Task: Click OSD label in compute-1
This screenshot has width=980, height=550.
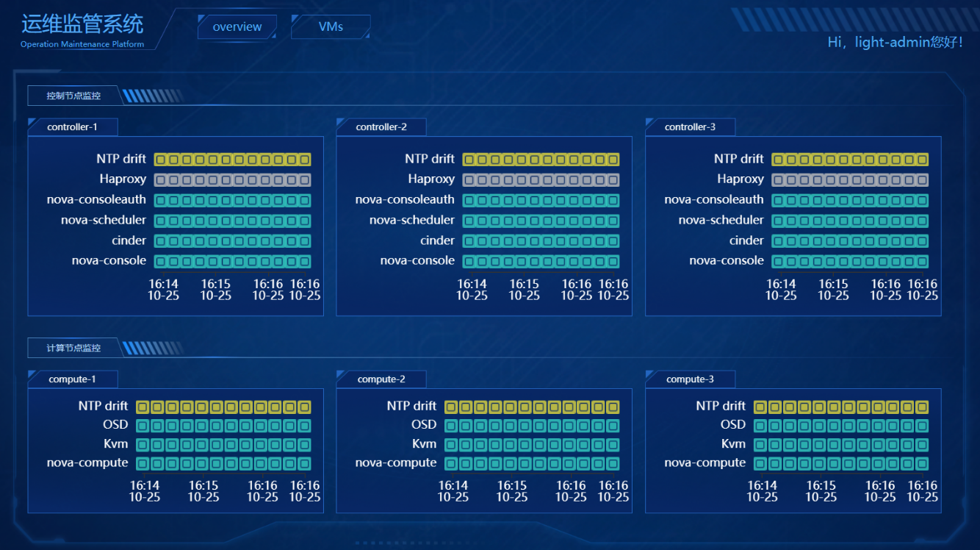Action: tap(115, 424)
